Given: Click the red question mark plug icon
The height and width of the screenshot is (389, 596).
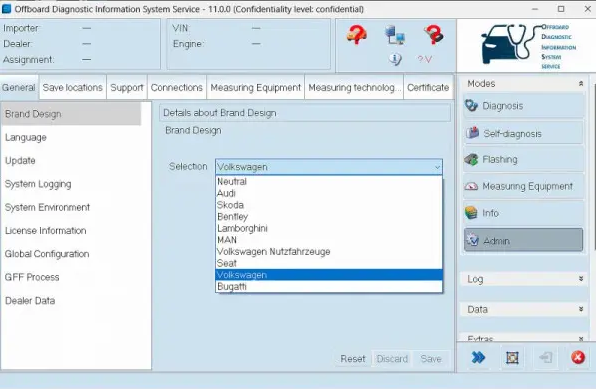Looking at the screenshot, I should pos(434,35).
